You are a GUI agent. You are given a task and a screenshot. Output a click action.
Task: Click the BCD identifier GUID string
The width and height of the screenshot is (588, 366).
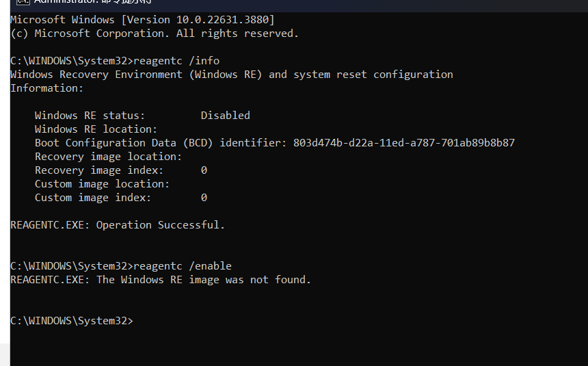tap(404, 143)
